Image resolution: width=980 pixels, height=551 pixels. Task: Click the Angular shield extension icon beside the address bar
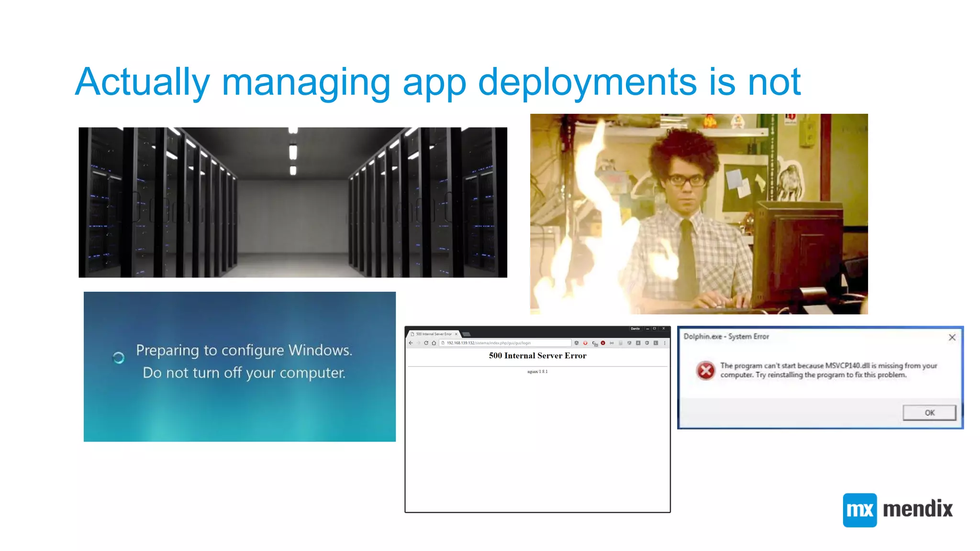click(577, 343)
